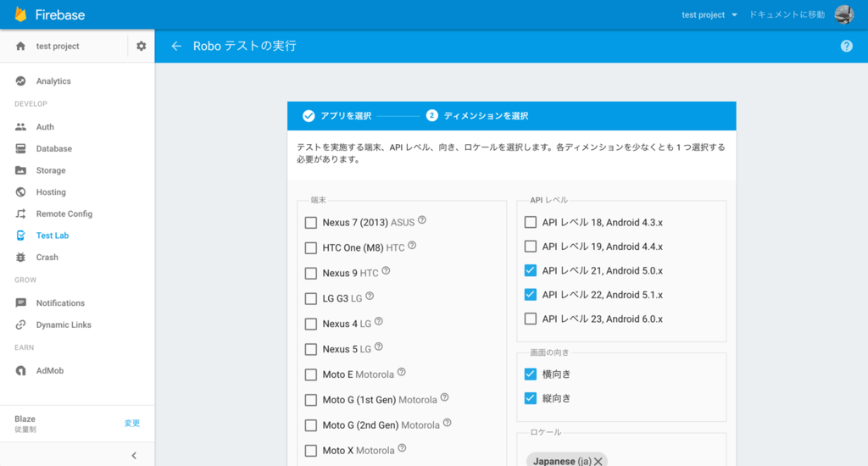The width and height of the screenshot is (868, 466).
Task: Check the Moto G (1st Gen) checkbox
Action: 311,400
